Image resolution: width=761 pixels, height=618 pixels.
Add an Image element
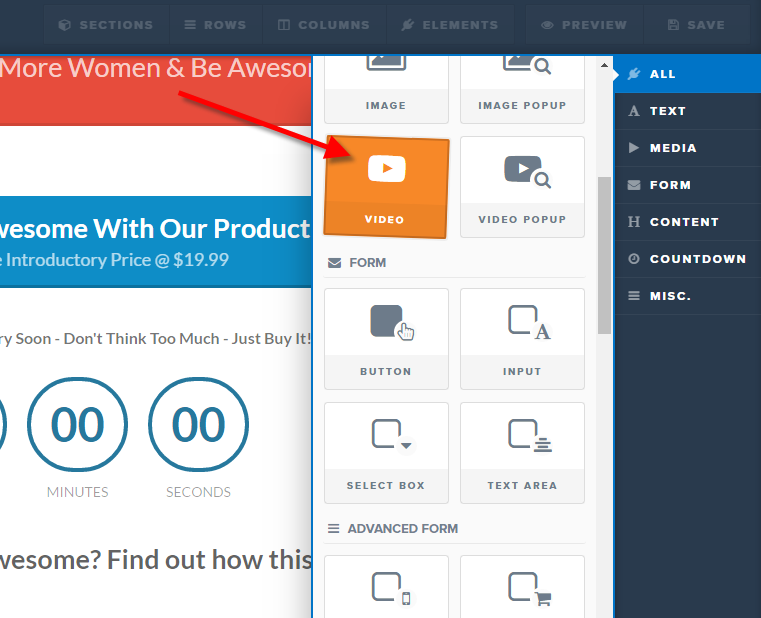pos(386,89)
